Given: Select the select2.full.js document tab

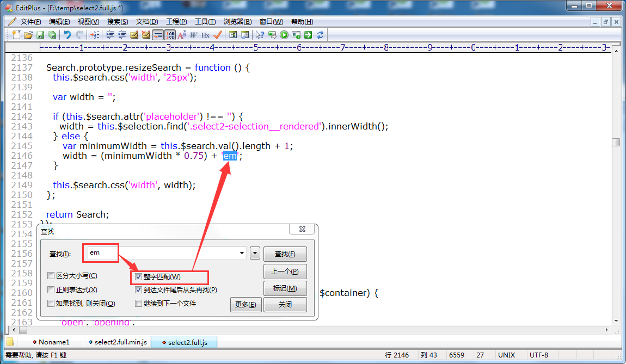Looking at the screenshot, I should 185,342.
